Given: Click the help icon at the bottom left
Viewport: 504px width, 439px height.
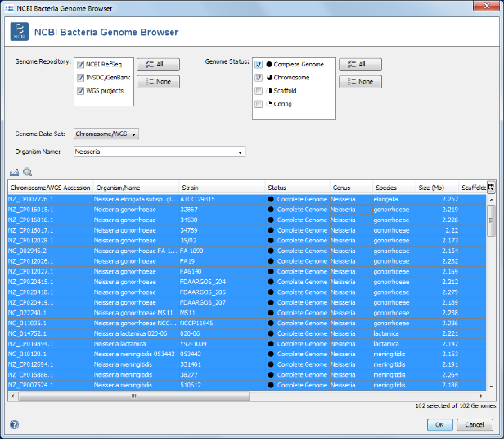Looking at the screenshot, I should click(x=14, y=424).
